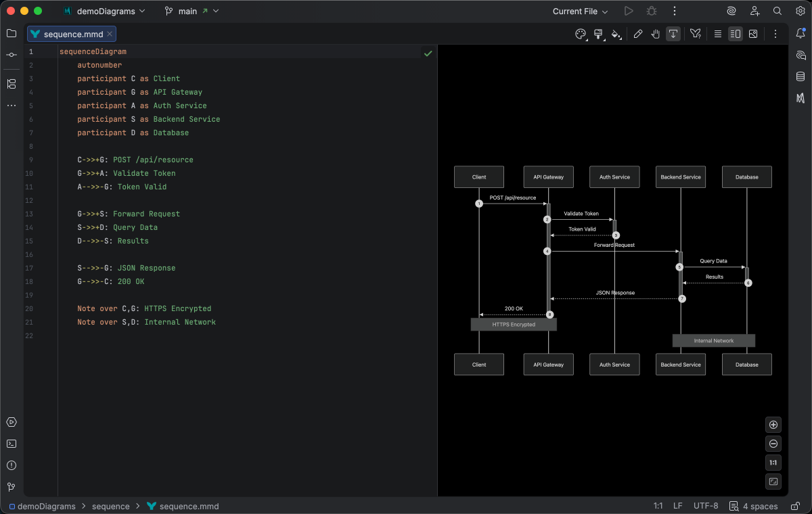
Task: Click 'POST /api/resource' text on line 9
Action: pos(153,160)
